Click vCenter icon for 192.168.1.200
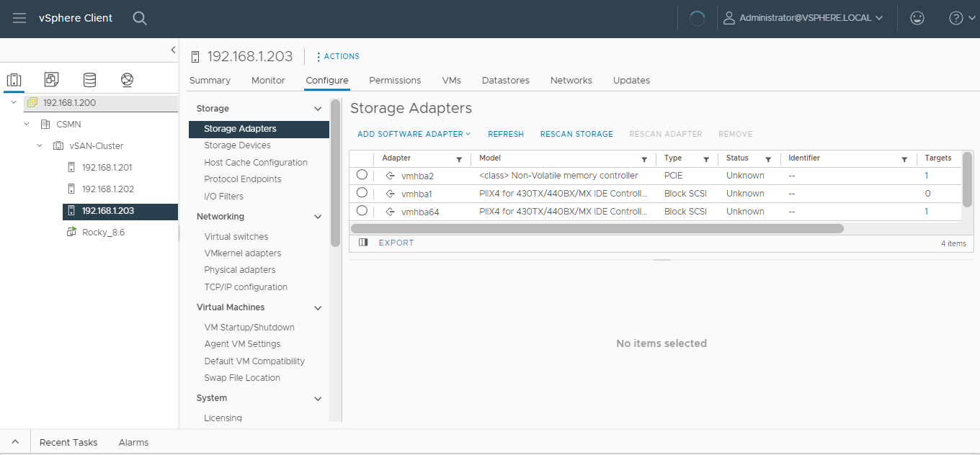Image resolution: width=980 pixels, height=455 pixels. [x=32, y=103]
